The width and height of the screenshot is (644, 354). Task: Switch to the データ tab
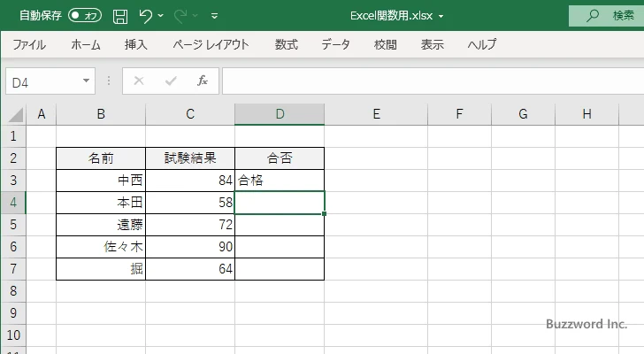coord(335,44)
